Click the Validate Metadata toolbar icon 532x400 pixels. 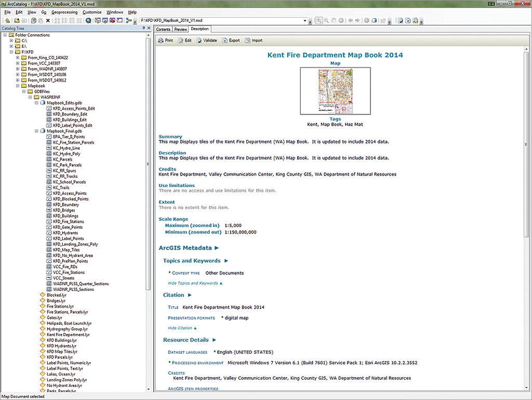coord(401,20)
